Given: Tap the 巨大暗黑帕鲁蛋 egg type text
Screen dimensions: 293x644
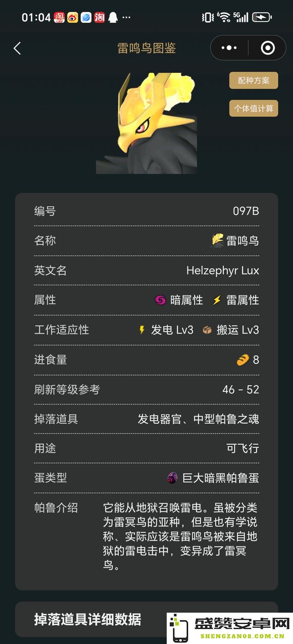Looking at the screenshot, I should 221,478.
